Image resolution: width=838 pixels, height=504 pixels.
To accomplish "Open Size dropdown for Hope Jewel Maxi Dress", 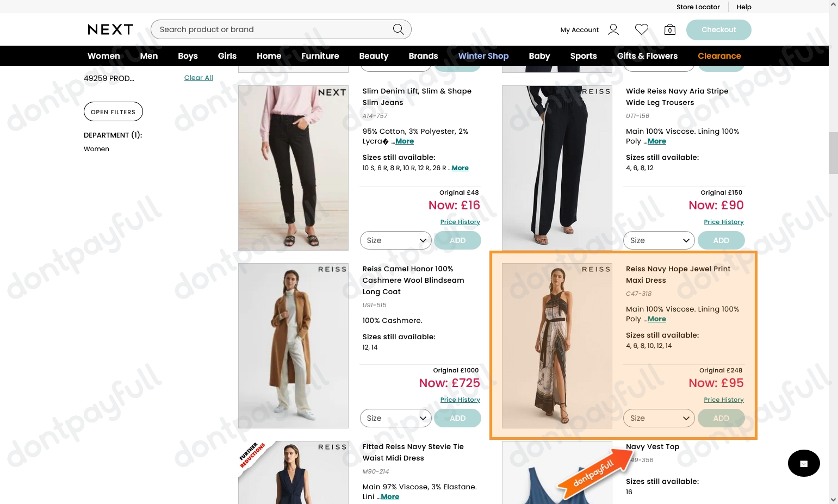I will (659, 418).
